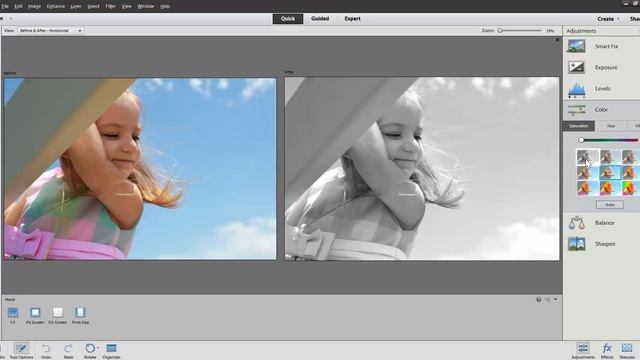Collapse the Tool Options panel chevron

coord(556,300)
